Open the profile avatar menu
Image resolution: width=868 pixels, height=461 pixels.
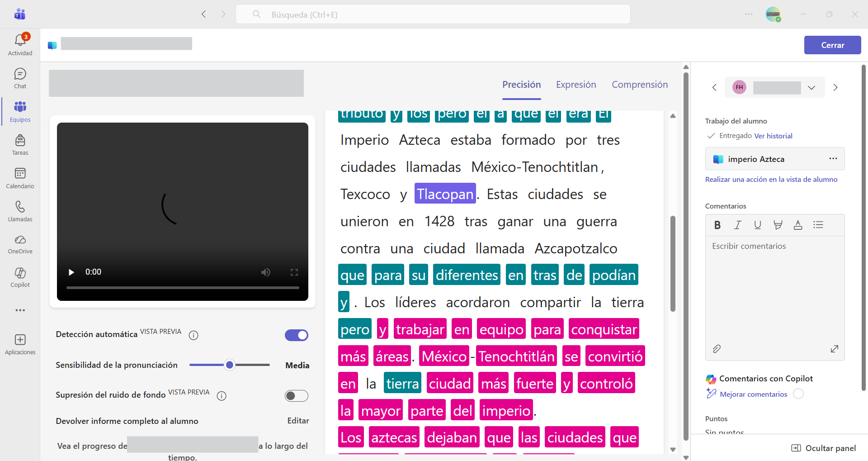pyautogui.click(x=773, y=14)
